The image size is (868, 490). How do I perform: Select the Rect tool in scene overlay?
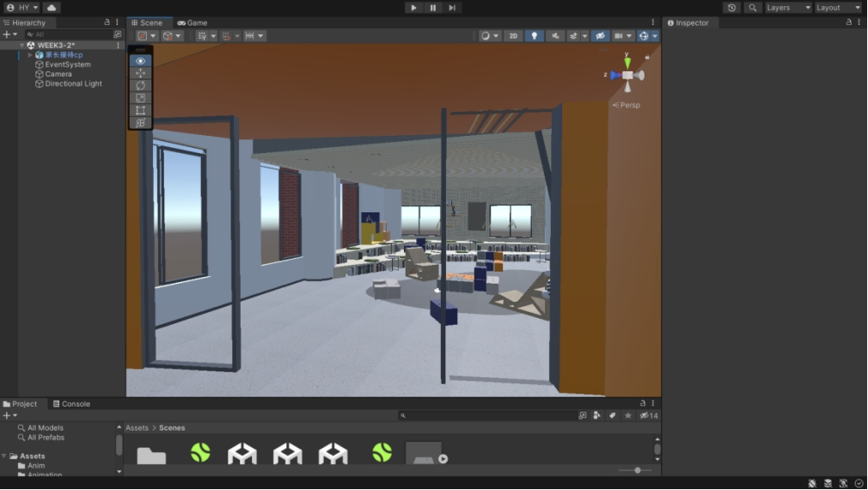click(x=140, y=110)
